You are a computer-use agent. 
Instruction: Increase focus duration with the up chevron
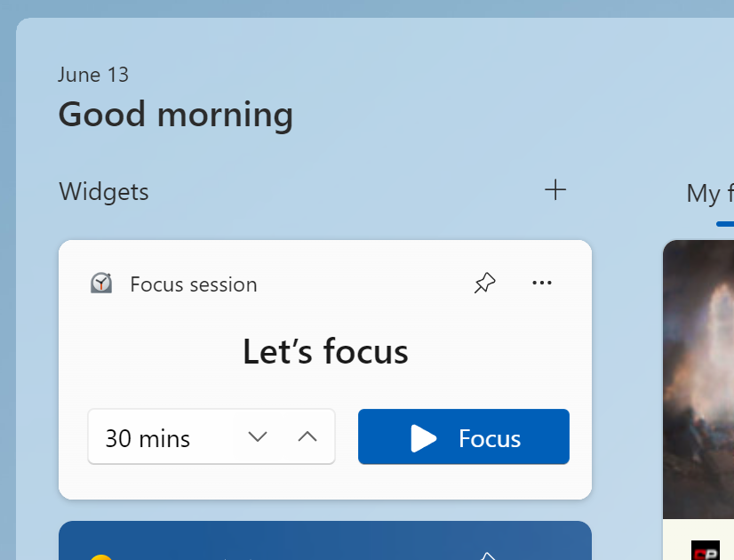click(307, 436)
